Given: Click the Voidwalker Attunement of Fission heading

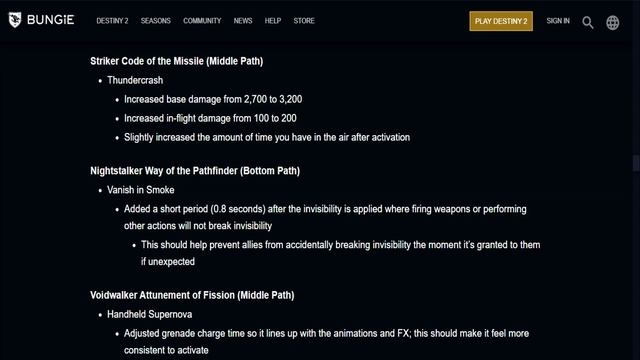Looking at the screenshot, I should (192, 296).
